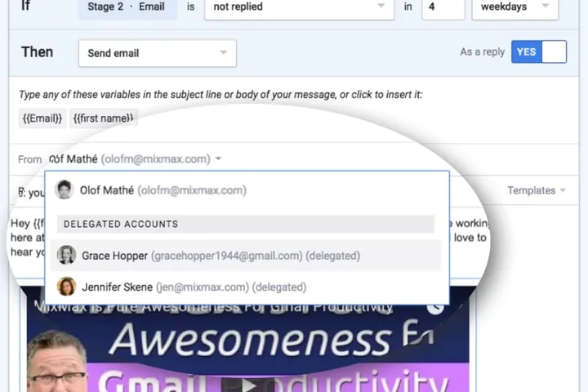Click Jennifer Skene's avatar icon

(66, 287)
